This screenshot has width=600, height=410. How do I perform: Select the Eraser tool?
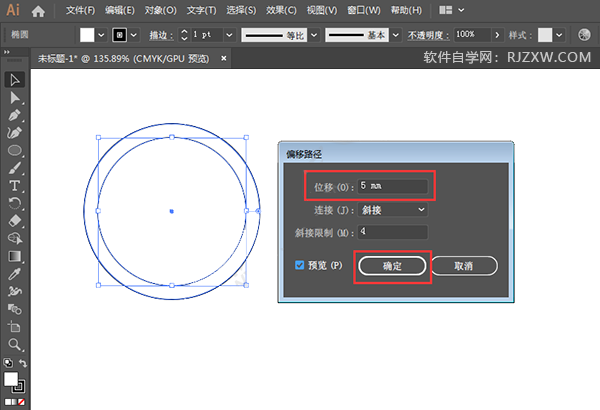coord(15,221)
